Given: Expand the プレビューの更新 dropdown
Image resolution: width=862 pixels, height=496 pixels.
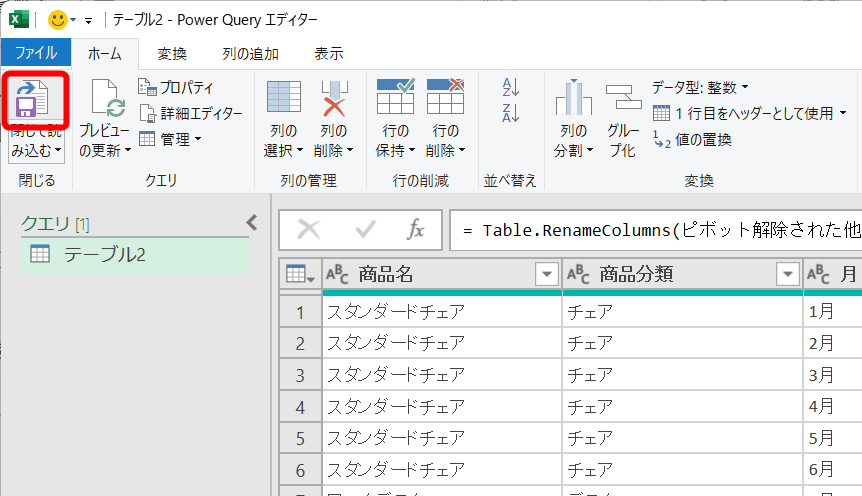Looking at the screenshot, I should point(104,140).
